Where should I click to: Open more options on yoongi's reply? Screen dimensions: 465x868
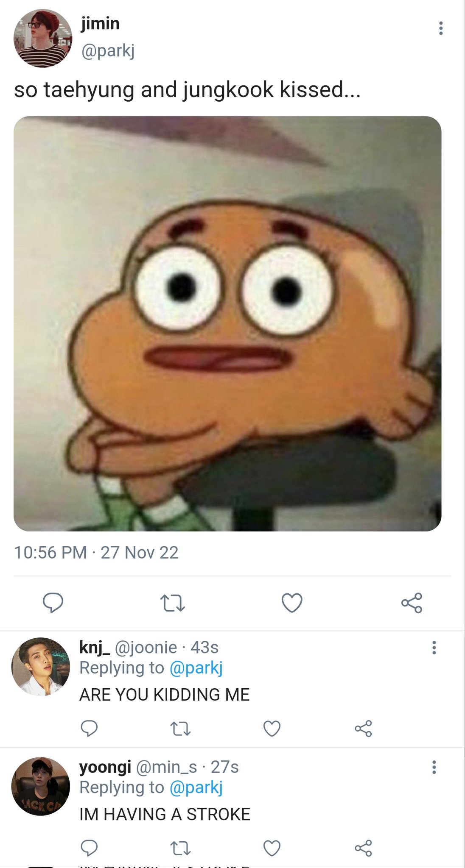434,767
